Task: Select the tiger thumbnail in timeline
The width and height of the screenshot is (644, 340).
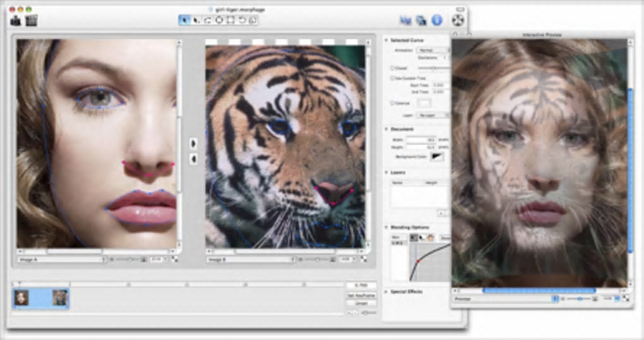Action: tap(60, 298)
